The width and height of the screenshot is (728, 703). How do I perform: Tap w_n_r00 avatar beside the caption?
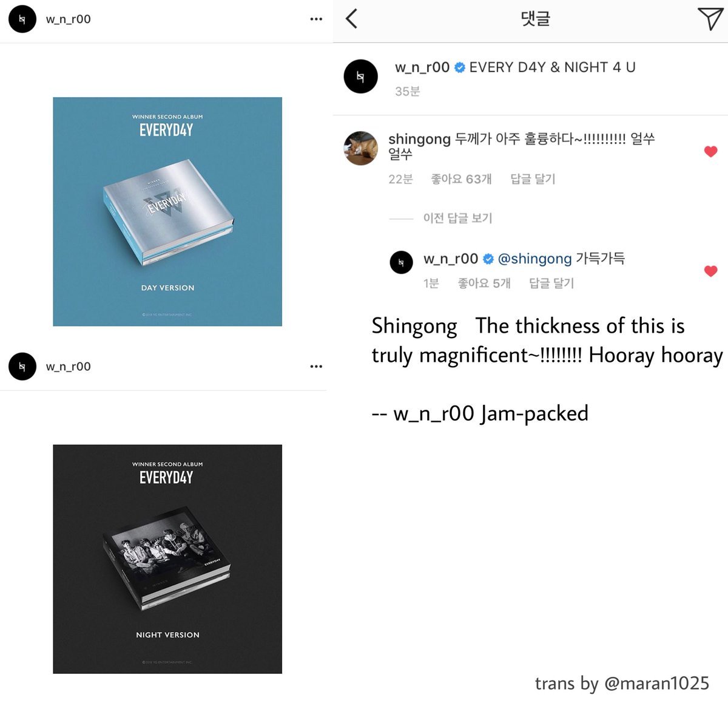(x=361, y=76)
